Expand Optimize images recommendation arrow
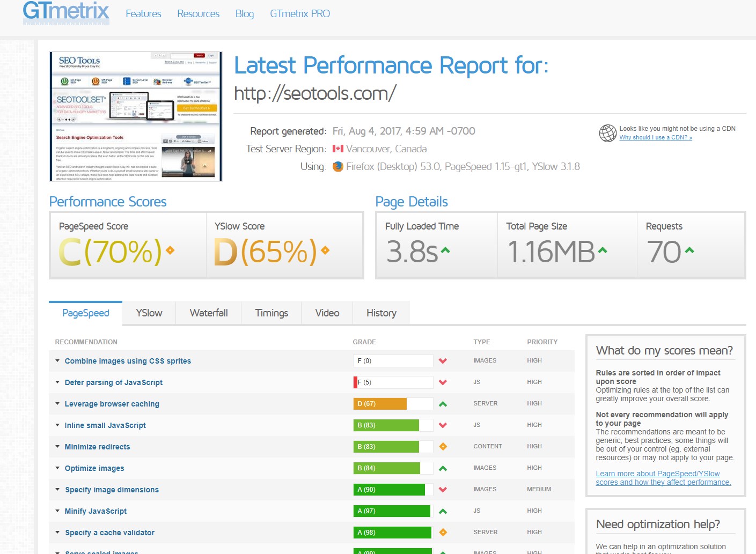 click(57, 468)
